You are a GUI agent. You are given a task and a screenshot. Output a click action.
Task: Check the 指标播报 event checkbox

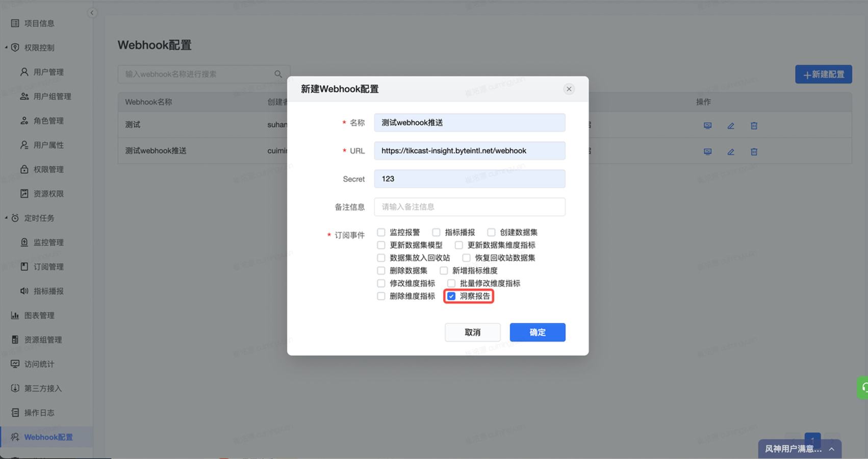click(436, 233)
